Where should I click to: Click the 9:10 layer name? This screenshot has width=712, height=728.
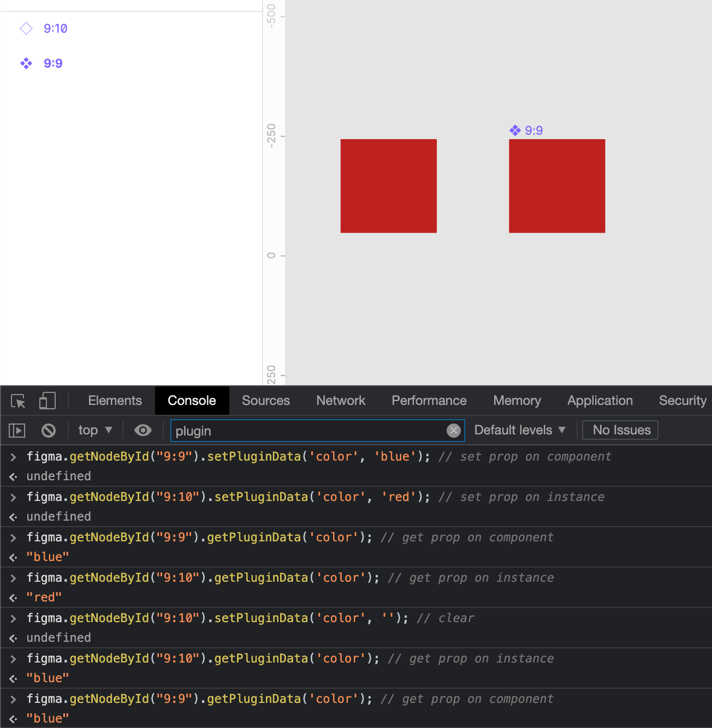click(56, 28)
